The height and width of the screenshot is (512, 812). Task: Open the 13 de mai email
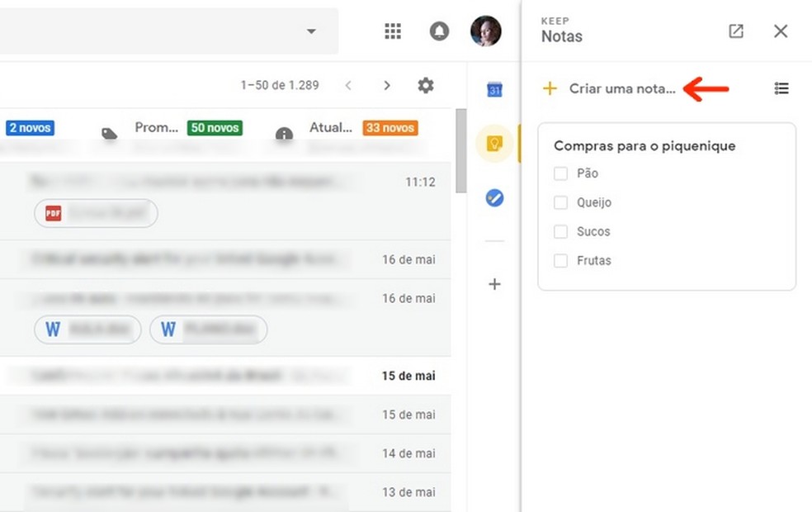click(225, 492)
